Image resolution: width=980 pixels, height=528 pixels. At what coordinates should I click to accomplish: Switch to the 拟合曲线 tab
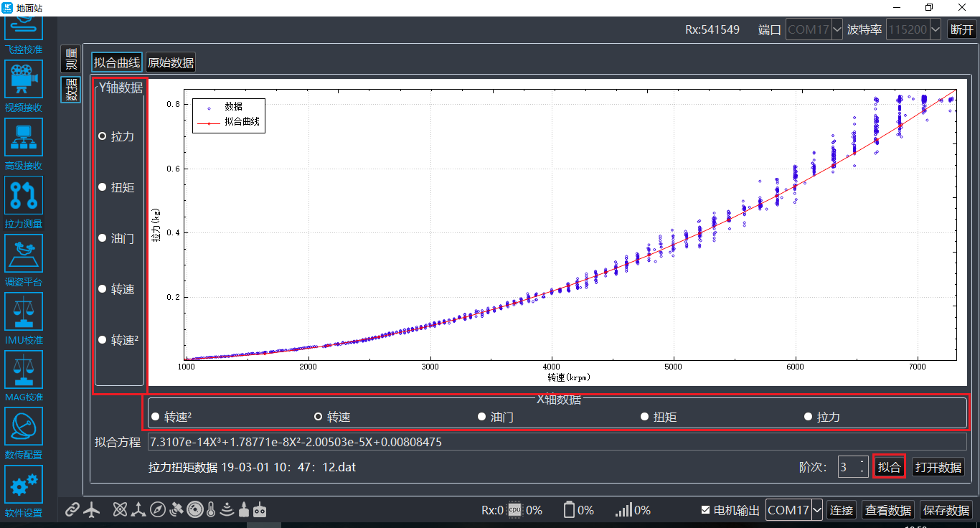click(117, 62)
